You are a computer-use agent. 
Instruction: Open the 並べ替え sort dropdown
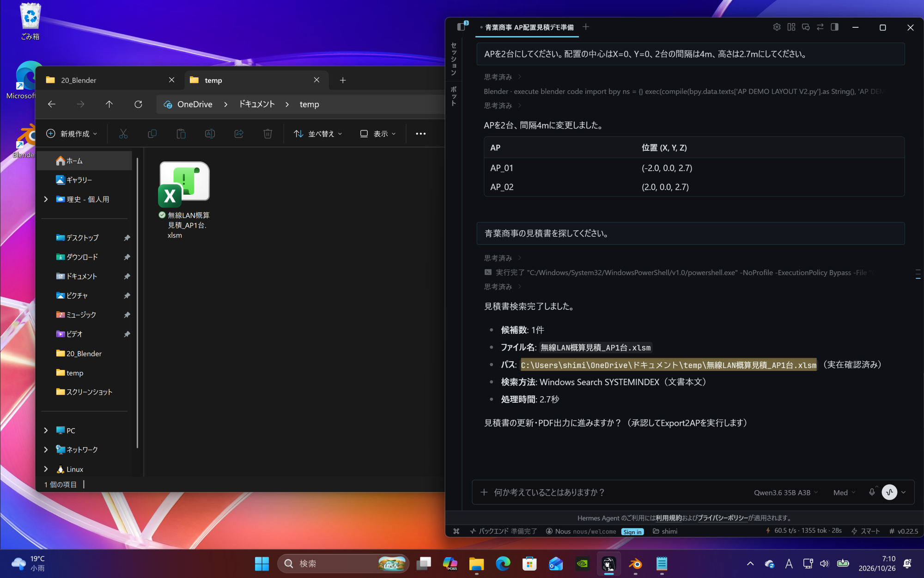pos(318,134)
